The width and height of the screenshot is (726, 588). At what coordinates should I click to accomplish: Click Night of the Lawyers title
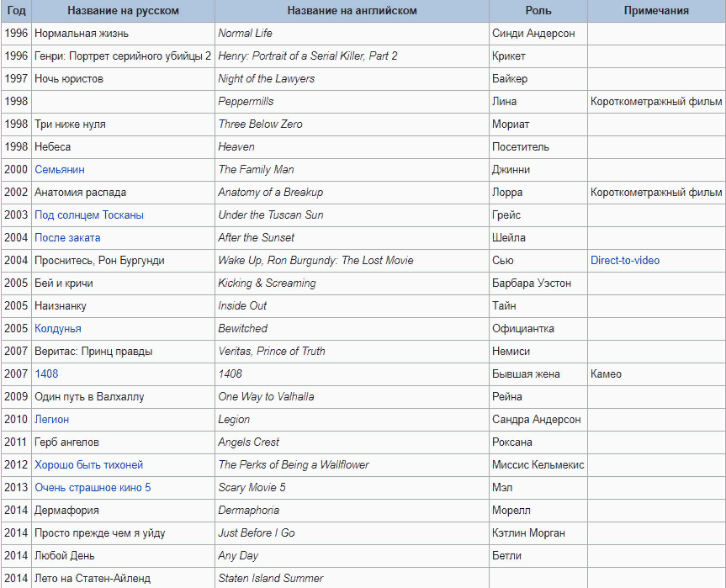(x=266, y=79)
